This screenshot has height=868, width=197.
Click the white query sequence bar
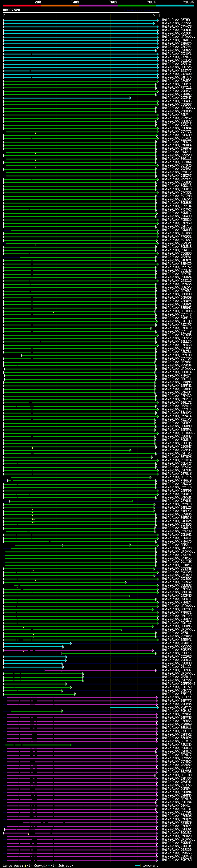(x=81, y=13)
